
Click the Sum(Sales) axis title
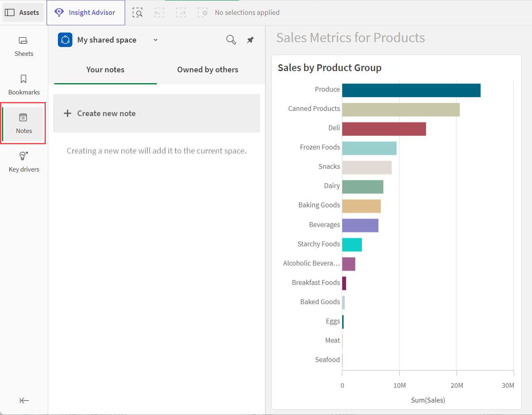pyautogui.click(x=428, y=400)
